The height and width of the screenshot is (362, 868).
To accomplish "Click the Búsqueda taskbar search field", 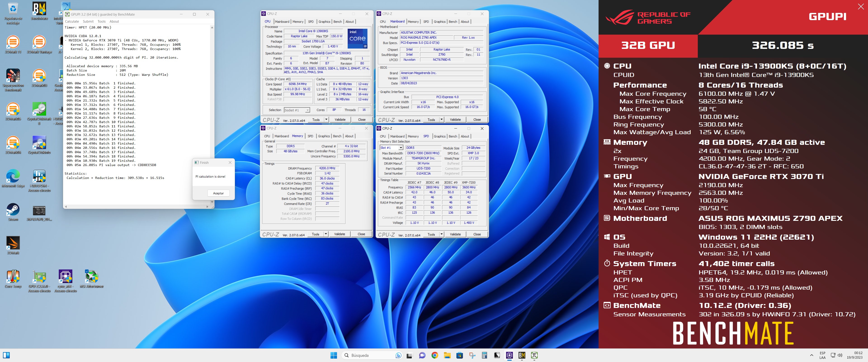I will 372,355.
